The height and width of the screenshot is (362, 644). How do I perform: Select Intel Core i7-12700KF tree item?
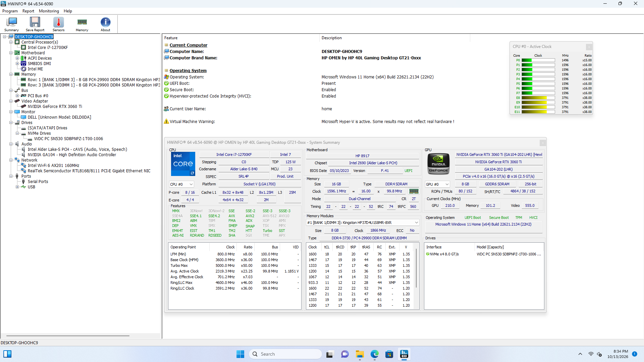[x=48, y=48]
